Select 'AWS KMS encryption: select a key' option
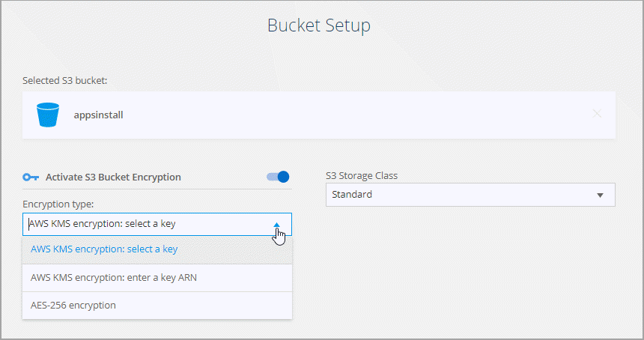644x340 pixels. coord(104,249)
